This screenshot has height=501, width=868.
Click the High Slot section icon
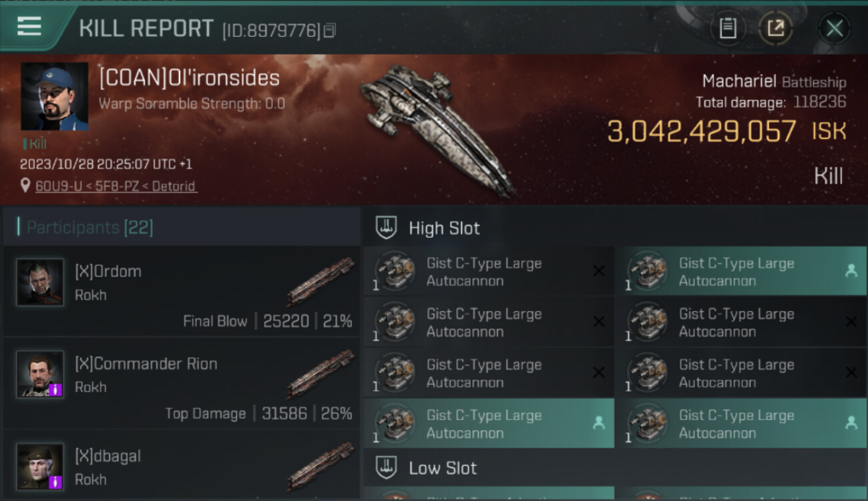(x=387, y=228)
